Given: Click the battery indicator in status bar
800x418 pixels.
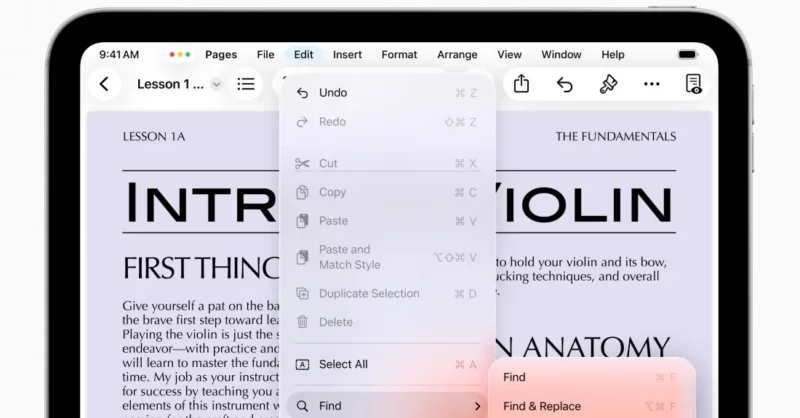Looking at the screenshot, I should pyautogui.click(x=687, y=54).
